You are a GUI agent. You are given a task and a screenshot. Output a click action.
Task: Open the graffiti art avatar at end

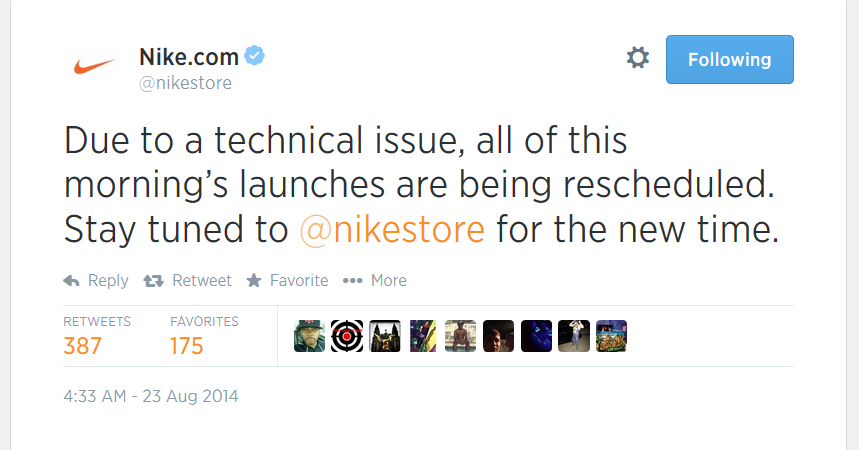pos(611,336)
